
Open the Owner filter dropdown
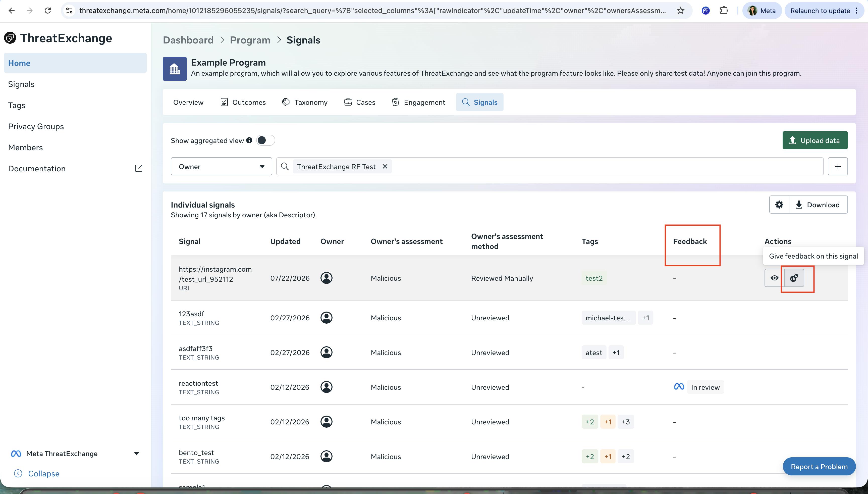point(222,166)
